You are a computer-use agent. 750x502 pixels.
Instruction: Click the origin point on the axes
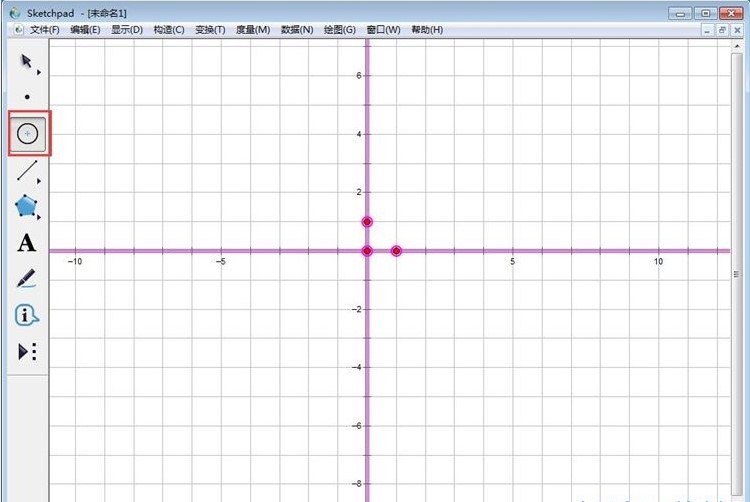[x=367, y=251]
